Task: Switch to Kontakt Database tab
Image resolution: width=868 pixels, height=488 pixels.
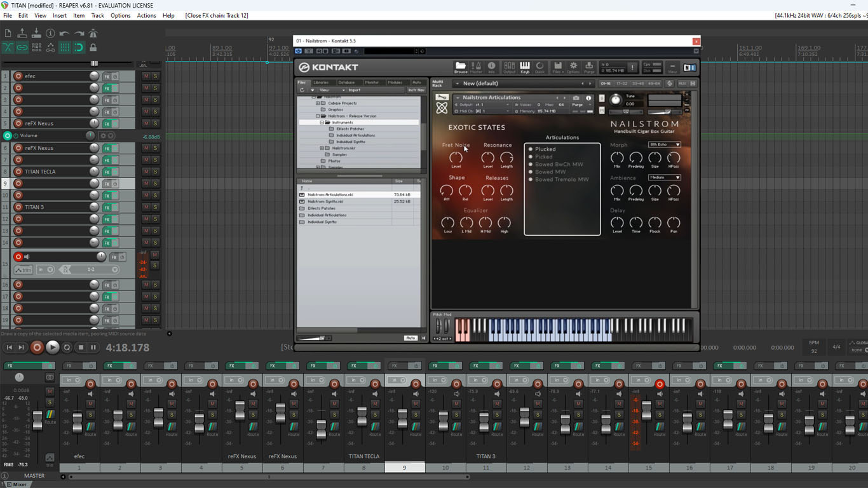Action: tap(346, 83)
